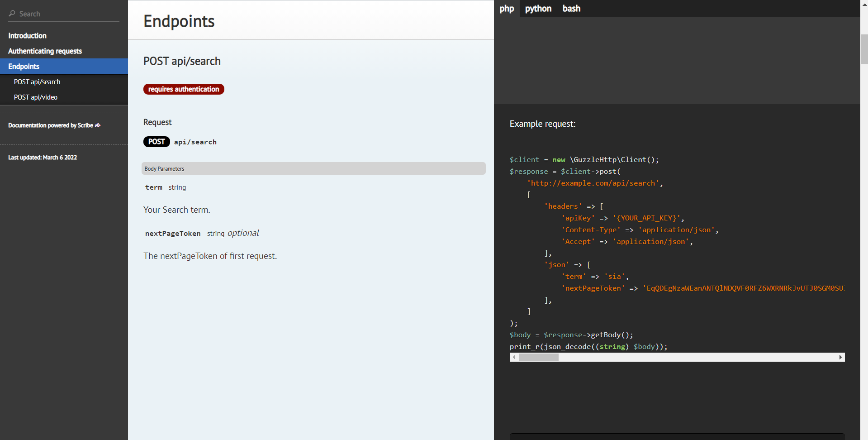Go to Authenticating requests section
Image resolution: width=868 pixels, height=440 pixels.
pyautogui.click(x=45, y=51)
